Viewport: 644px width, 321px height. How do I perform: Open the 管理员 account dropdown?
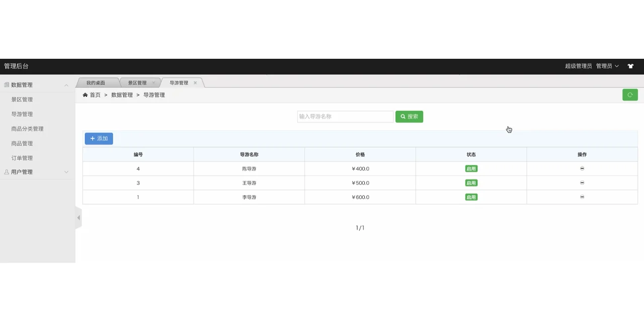pyautogui.click(x=607, y=66)
